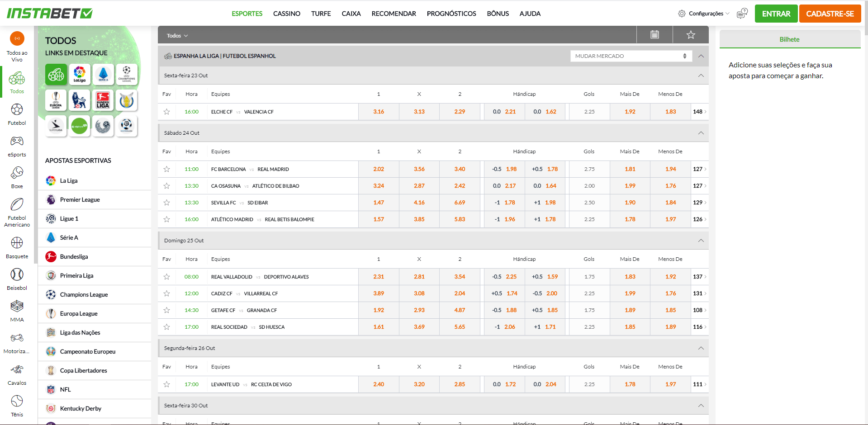Favorite the CA Osasuna vs Atlético de Bilbao match

click(167, 186)
